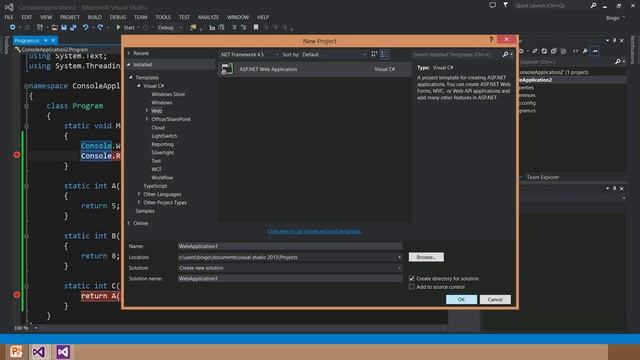Open the Location path dropdown arrow
640x360 pixels.
pos(399,257)
